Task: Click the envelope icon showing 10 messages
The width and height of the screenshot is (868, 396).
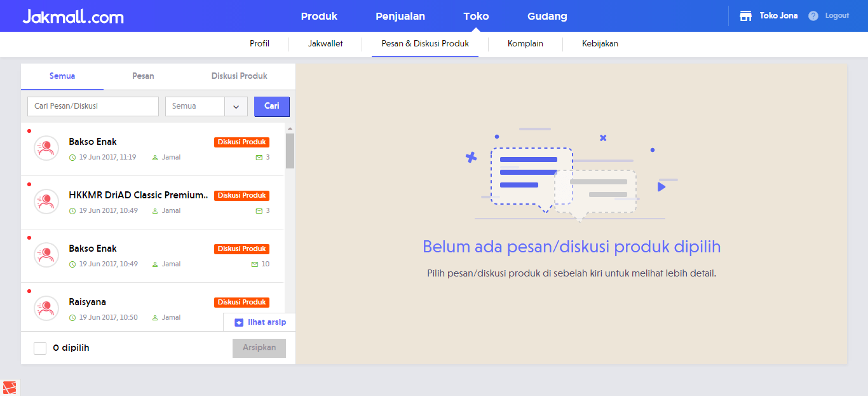Action: pyautogui.click(x=255, y=264)
